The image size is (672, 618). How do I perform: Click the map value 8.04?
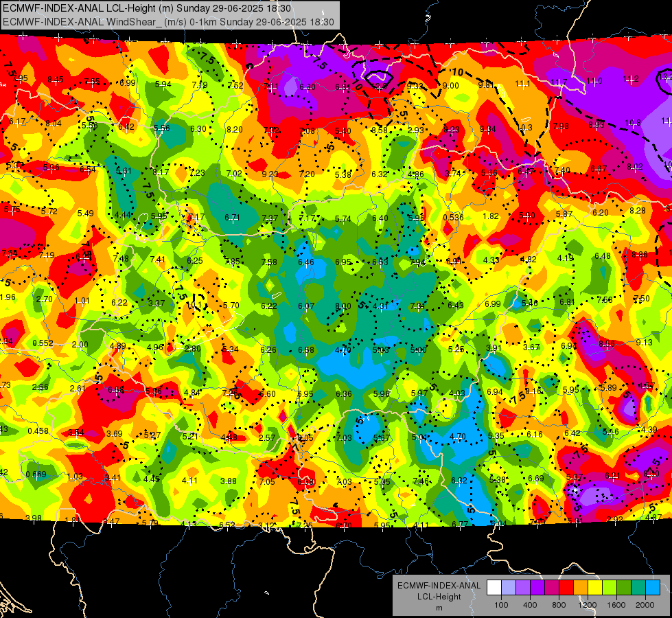coord(54,124)
